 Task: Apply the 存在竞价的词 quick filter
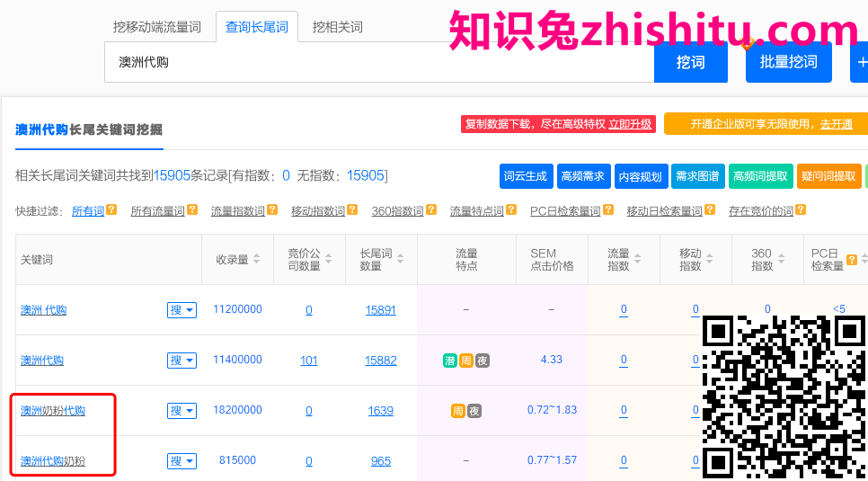pyautogui.click(x=760, y=211)
